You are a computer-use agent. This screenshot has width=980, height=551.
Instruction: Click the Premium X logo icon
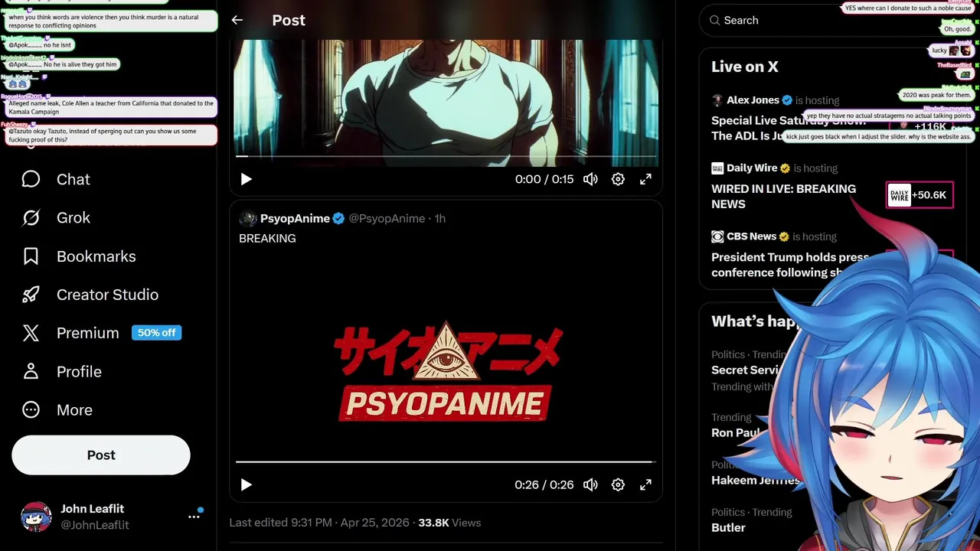coord(31,333)
